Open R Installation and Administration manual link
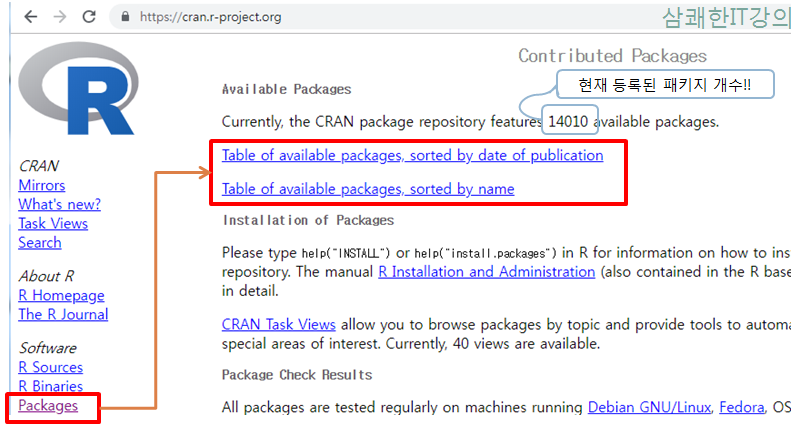Screen dimensions: 804x425 point(486,272)
